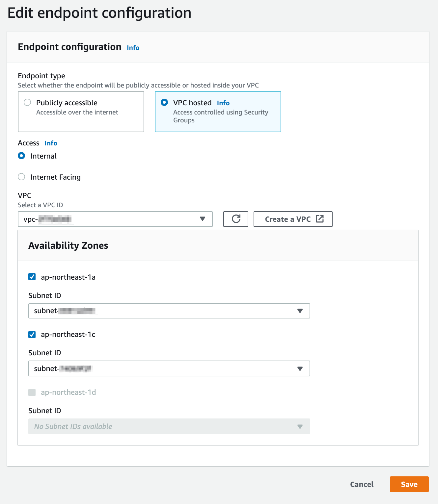The width and height of the screenshot is (438, 504).
Task: Open Info link next to VPC hosted
Action: tap(223, 103)
